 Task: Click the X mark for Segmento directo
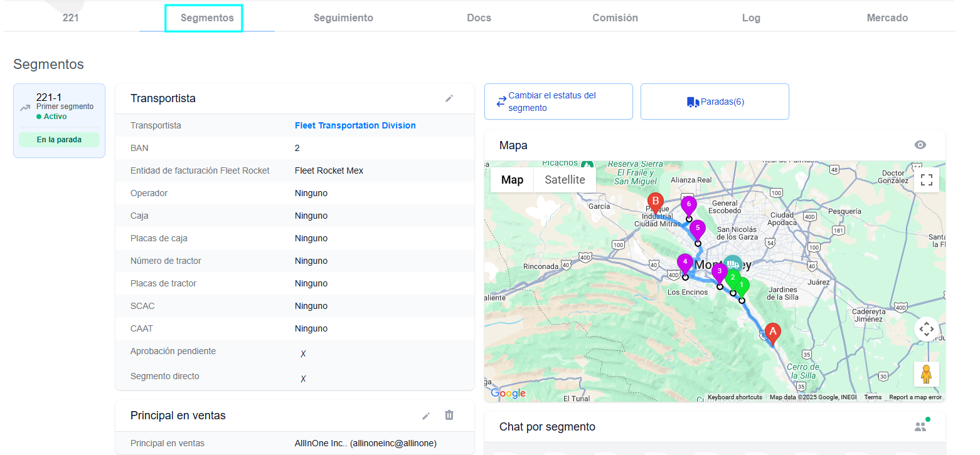tap(303, 379)
